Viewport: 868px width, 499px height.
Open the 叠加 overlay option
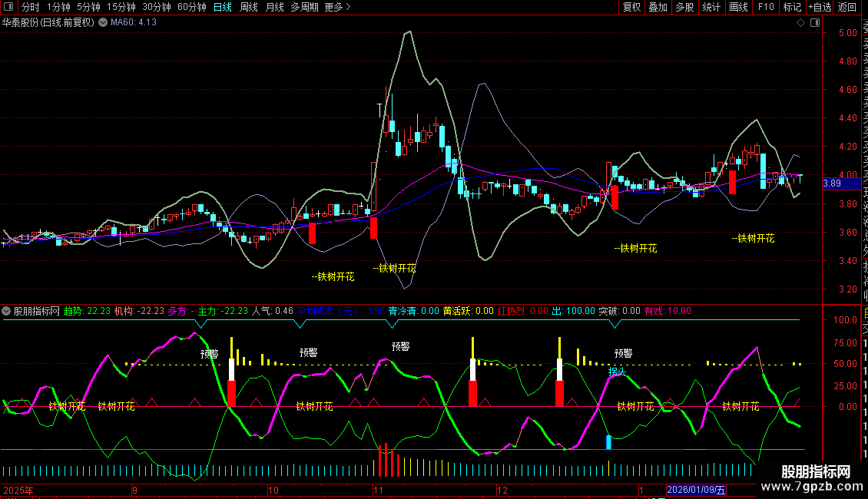658,7
